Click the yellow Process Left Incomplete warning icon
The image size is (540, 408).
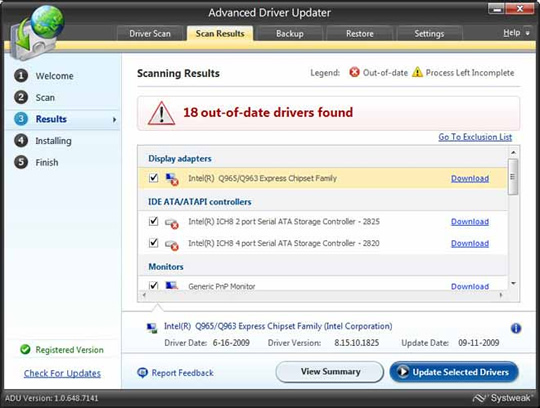pyautogui.click(x=417, y=72)
